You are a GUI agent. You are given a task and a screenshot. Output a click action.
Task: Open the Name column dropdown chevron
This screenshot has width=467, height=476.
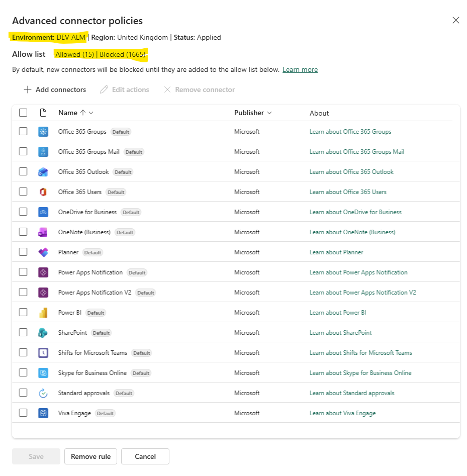tap(91, 113)
